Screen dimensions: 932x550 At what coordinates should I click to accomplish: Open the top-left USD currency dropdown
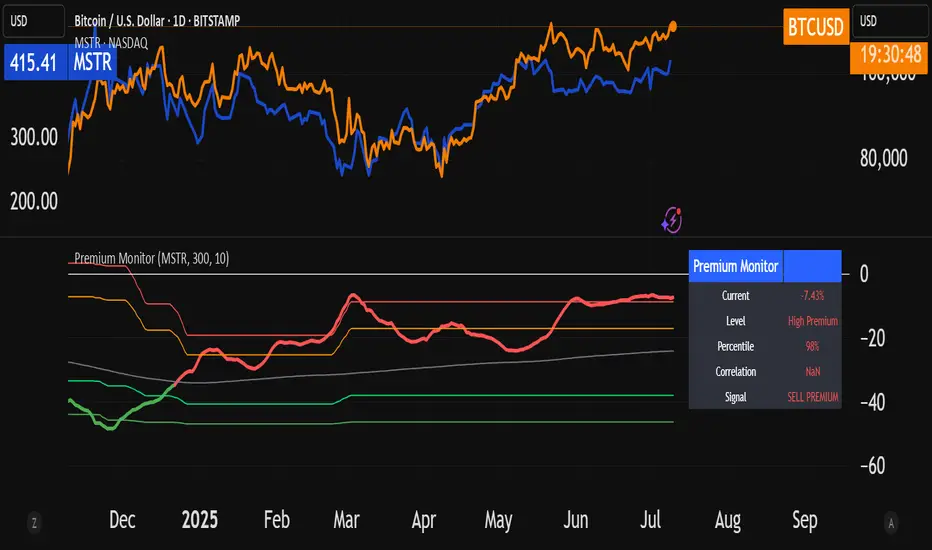point(34,21)
